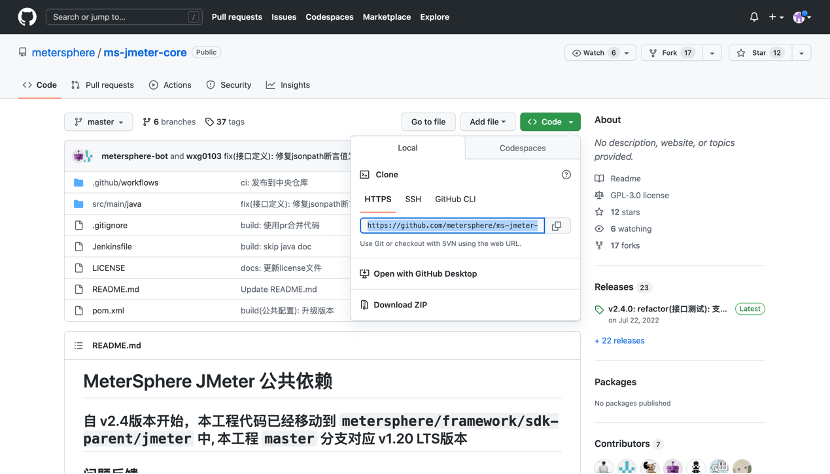
Task: Open the .github/workflows folder
Action: (x=125, y=183)
